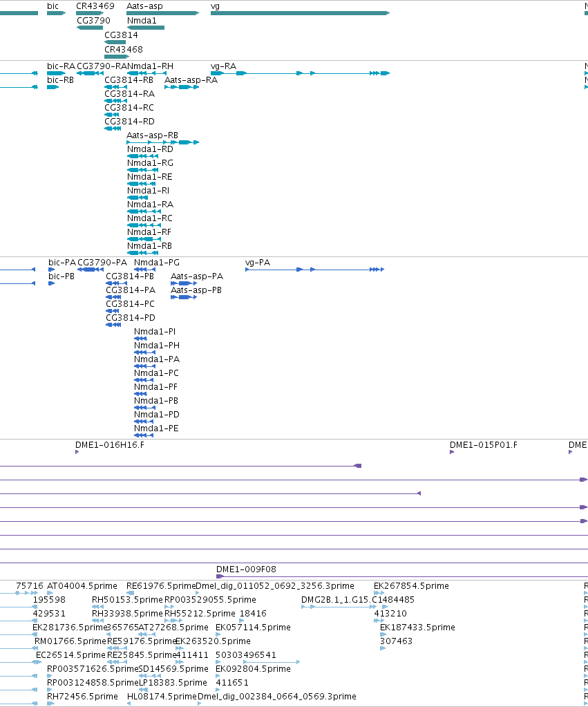This screenshot has width=588, height=707.
Task: Select the CG3790 gene feature
Action: (90, 28)
